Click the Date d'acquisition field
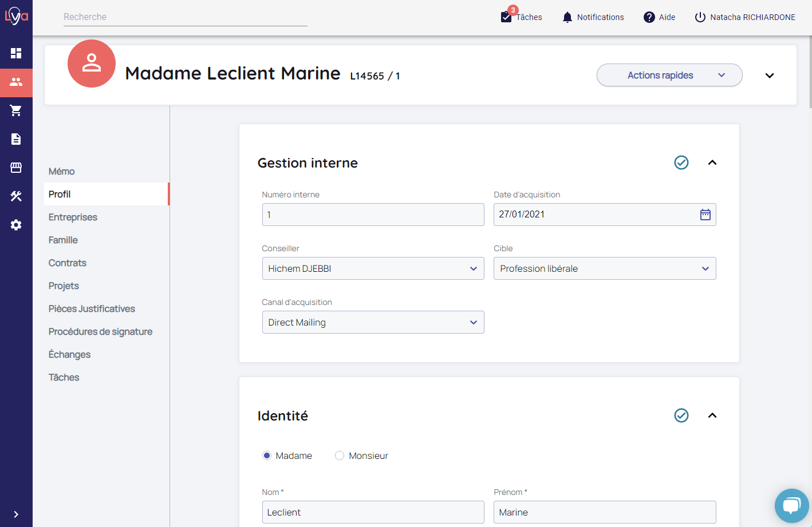812x527 pixels. coord(605,215)
